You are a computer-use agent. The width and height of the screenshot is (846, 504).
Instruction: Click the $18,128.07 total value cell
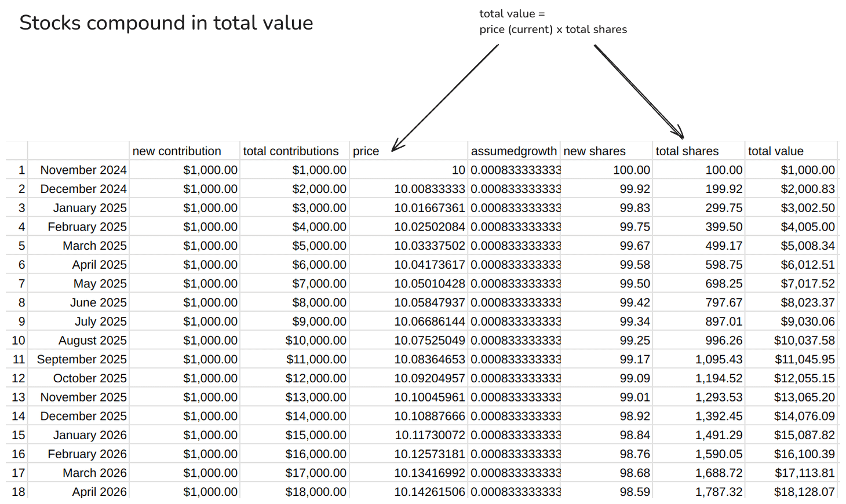pyautogui.click(x=805, y=491)
